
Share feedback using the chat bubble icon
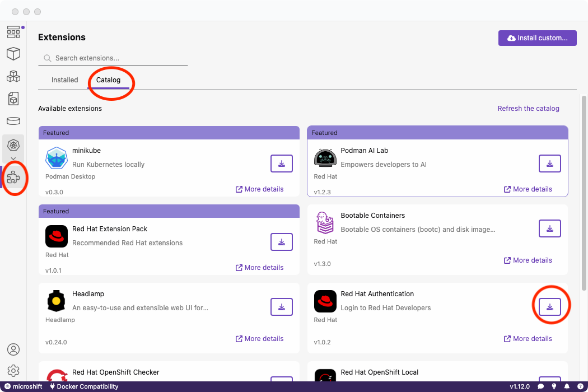pyautogui.click(x=540, y=386)
